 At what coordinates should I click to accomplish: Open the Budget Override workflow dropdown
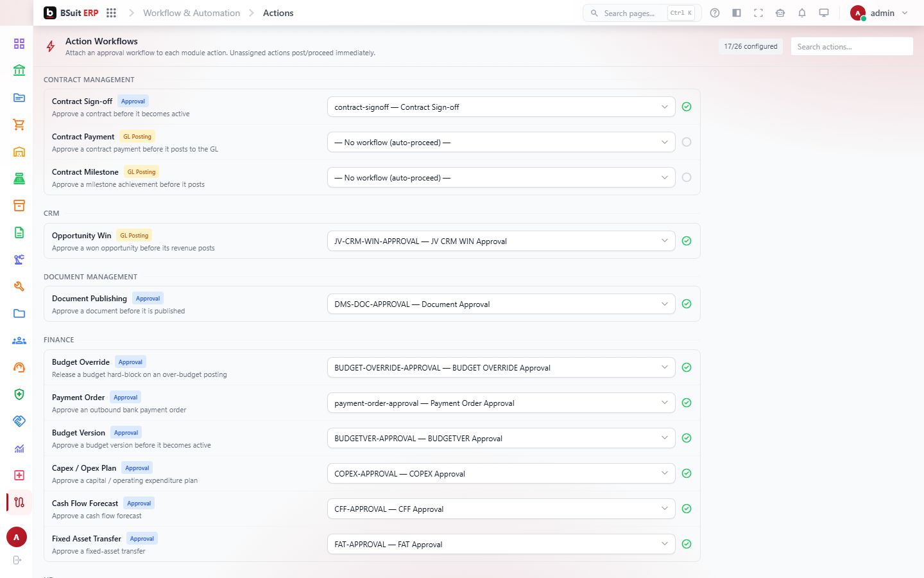[501, 367]
